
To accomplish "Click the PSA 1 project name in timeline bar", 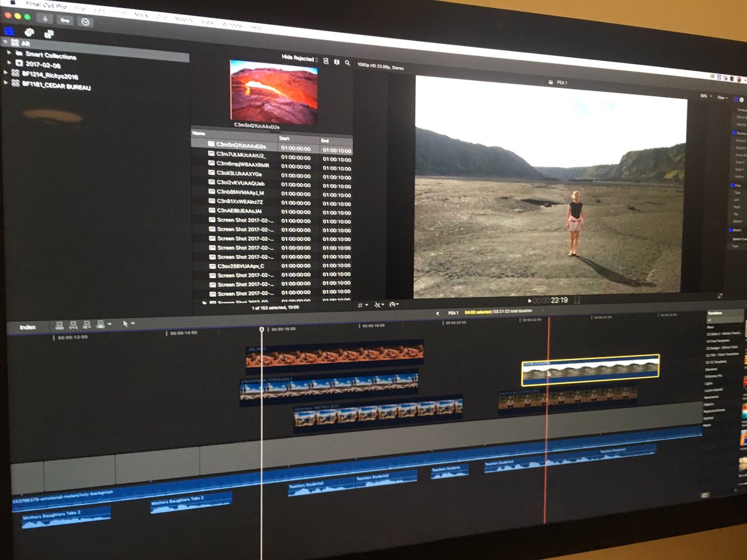I will (x=453, y=313).
